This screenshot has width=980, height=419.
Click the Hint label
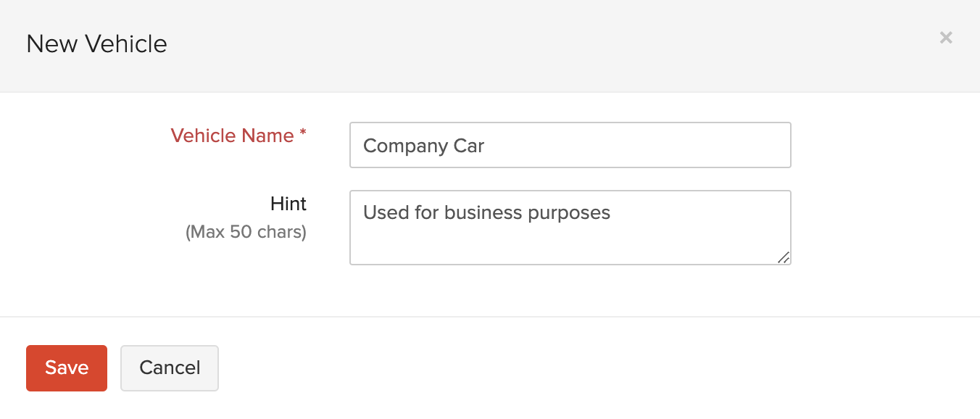click(x=288, y=204)
